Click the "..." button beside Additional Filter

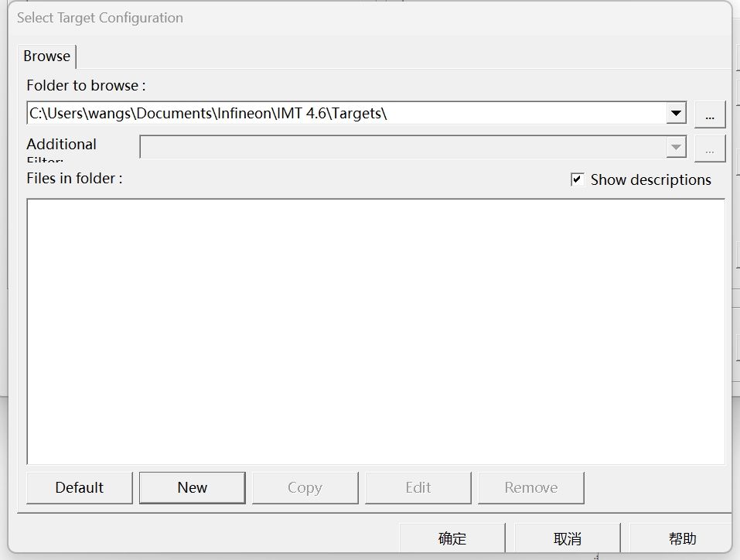click(709, 148)
